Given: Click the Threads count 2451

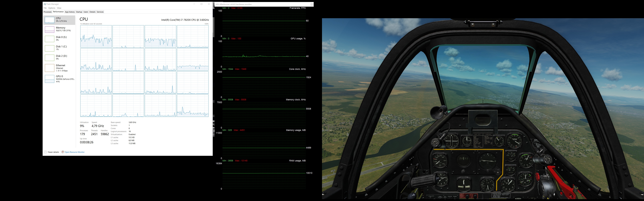Looking at the screenshot, I should point(94,134).
